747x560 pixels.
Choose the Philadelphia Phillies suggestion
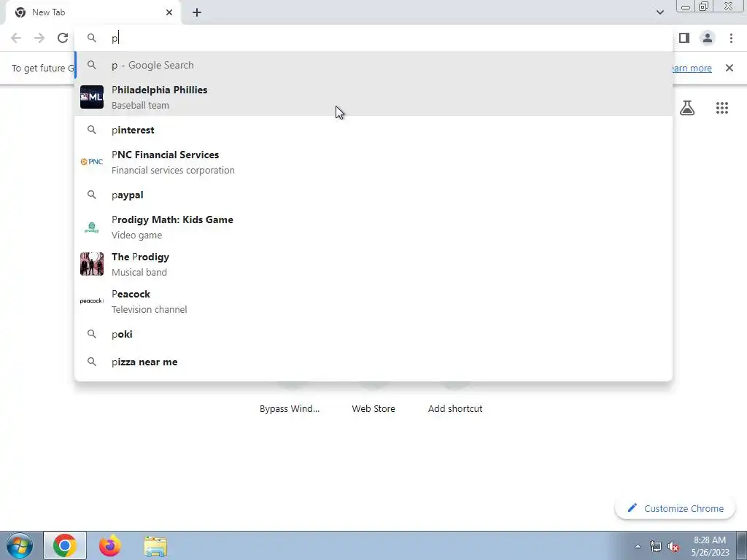point(373,97)
